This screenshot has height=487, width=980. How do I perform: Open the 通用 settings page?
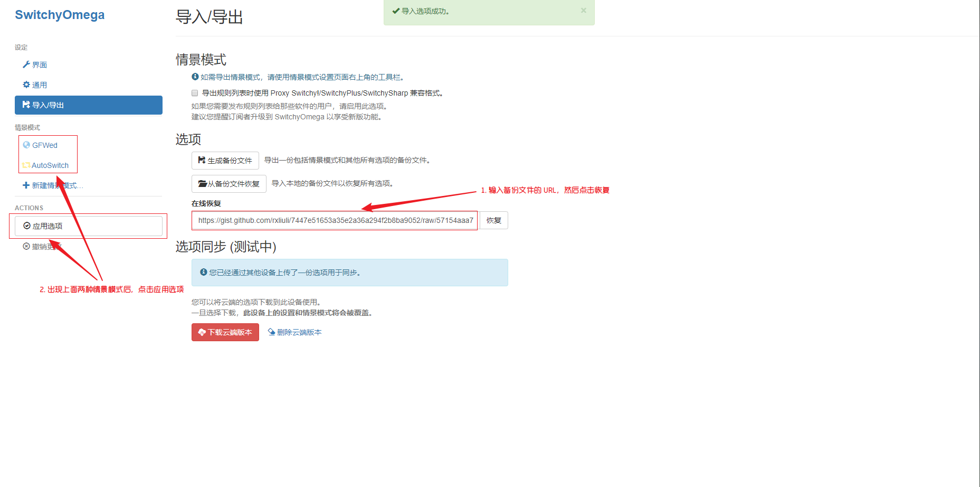[35, 85]
